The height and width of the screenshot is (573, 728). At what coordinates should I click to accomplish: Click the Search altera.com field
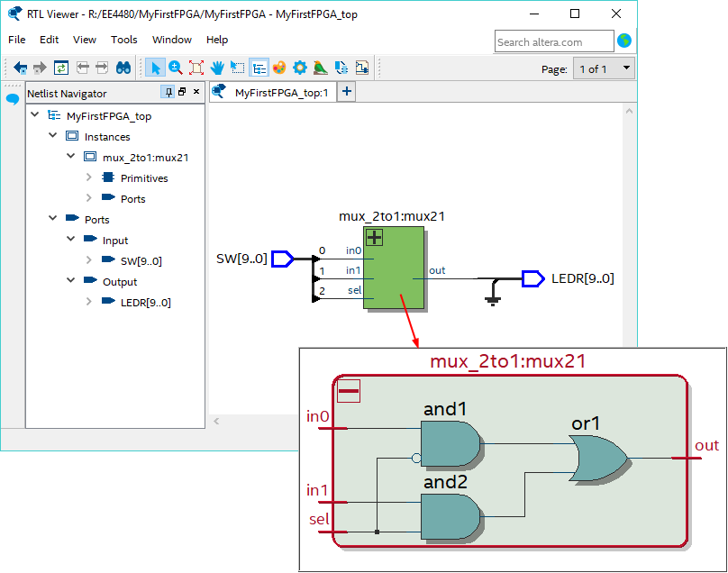pyautogui.click(x=552, y=41)
